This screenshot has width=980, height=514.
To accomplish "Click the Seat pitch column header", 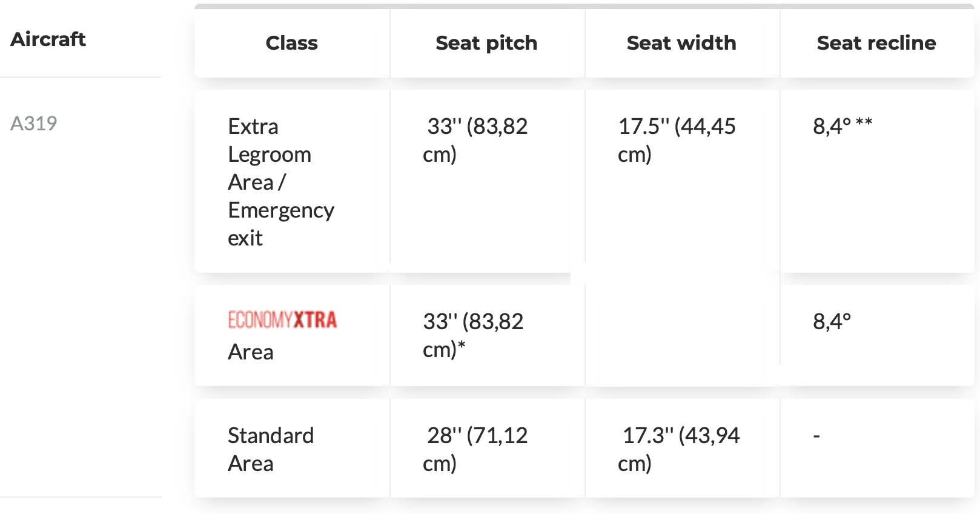I will pos(486,43).
